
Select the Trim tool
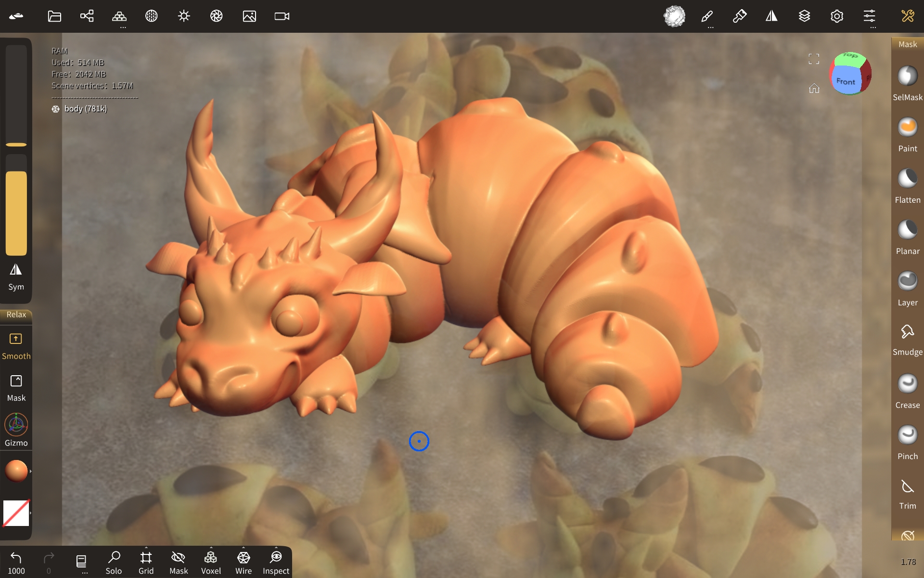click(908, 487)
